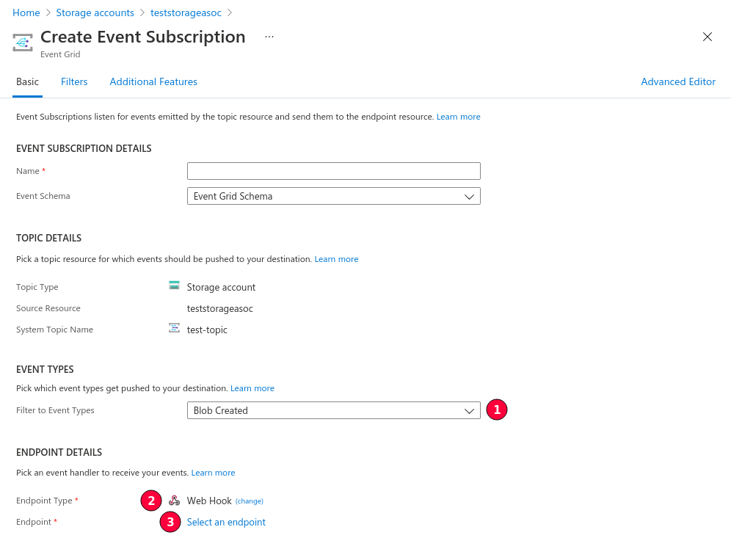This screenshot has width=731, height=560.
Task: Open the Filter to Event Types dropdown
Action: [334, 410]
